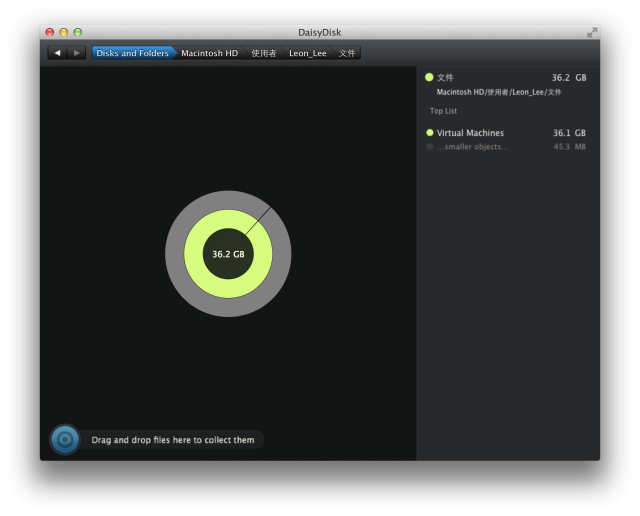Enter fullscreen with the top-right arrows icon
This screenshot has height=516, width=640.
click(x=592, y=32)
